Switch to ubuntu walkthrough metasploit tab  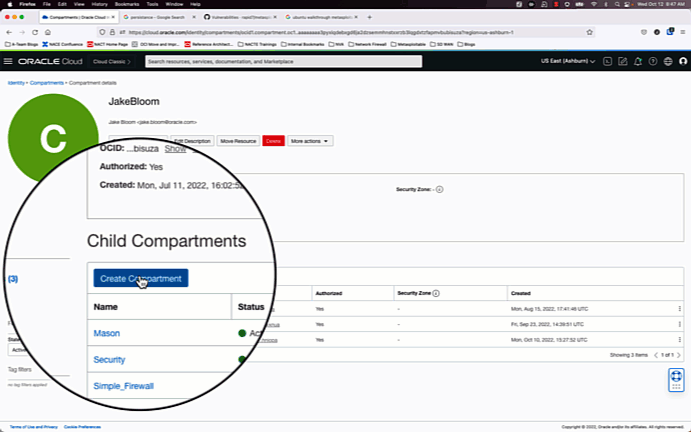(321, 17)
